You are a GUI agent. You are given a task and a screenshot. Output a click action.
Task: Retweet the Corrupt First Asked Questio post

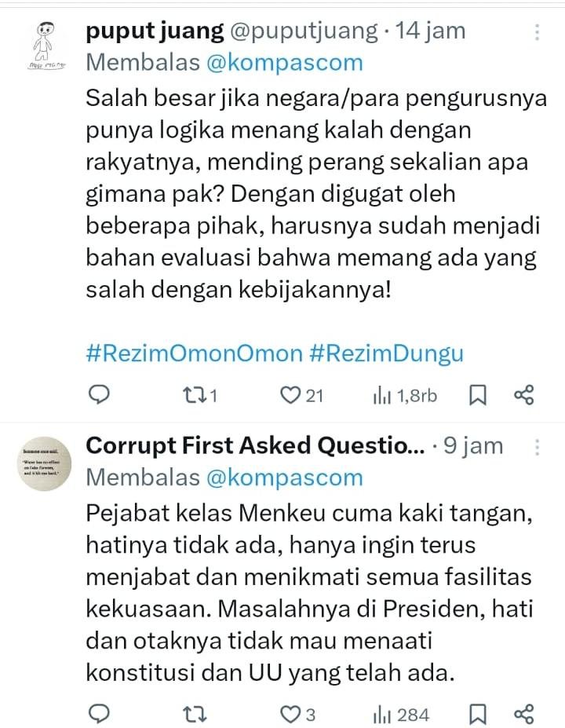(192, 714)
